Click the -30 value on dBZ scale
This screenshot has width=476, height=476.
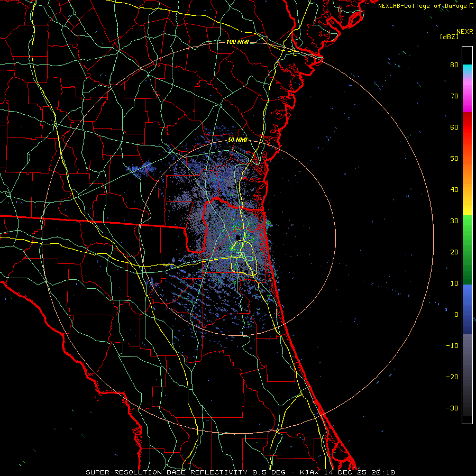click(452, 408)
